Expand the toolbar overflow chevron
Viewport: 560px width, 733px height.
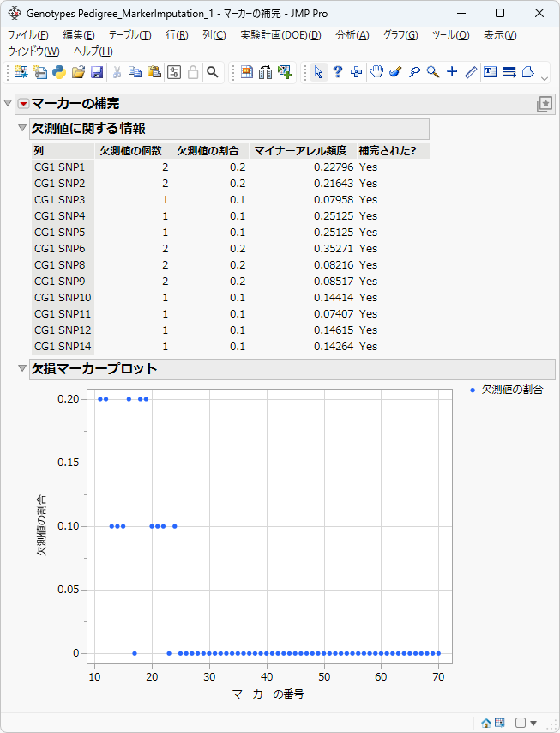pos(545,79)
